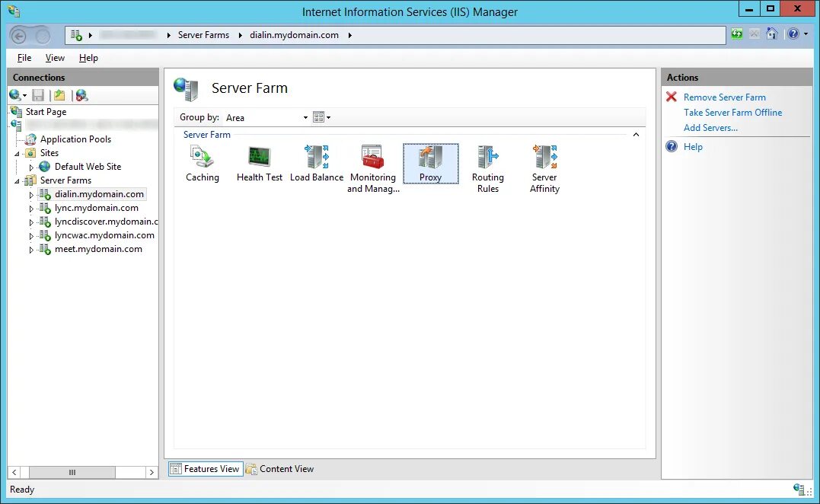Click dialin.mydomain.com breadcrumb segment
Image resolution: width=820 pixels, height=504 pixels.
pos(294,35)
